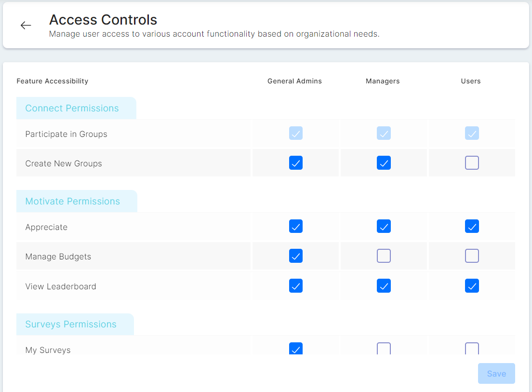The image size is (532, 392).
Task: Uncheck Appreciate for General Admins
Action: (296, 226)
